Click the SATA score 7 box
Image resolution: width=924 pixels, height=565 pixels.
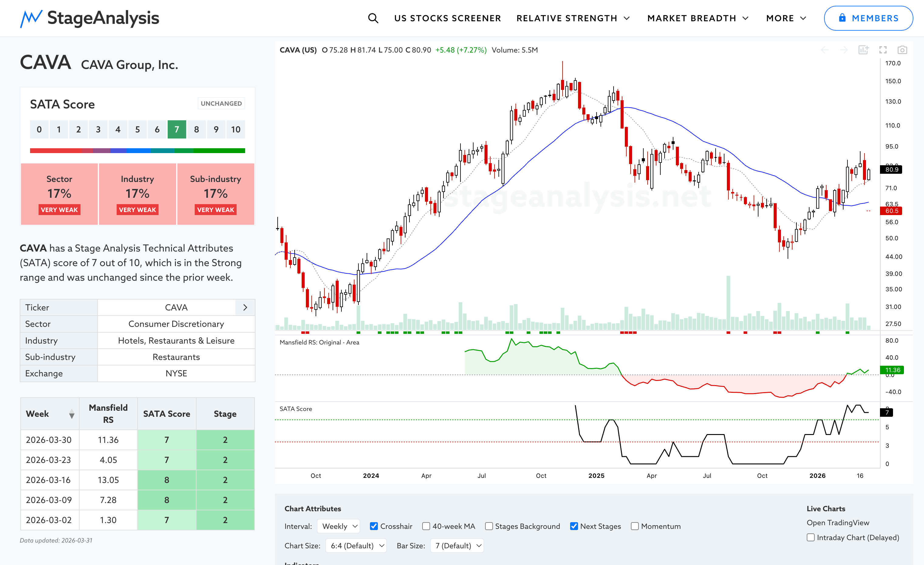pos(176,129)
